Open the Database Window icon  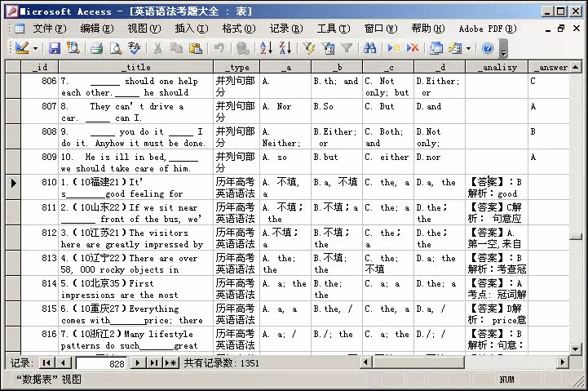(435, 48)
